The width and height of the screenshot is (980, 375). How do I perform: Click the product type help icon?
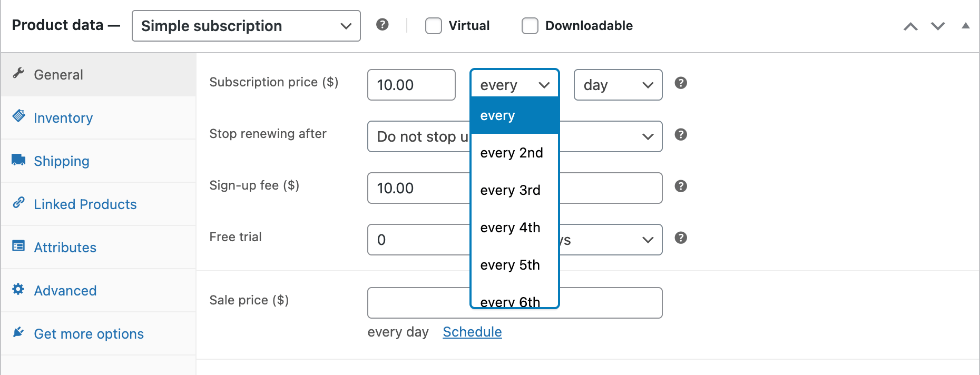pyautogui.click(x=383, y=25)
